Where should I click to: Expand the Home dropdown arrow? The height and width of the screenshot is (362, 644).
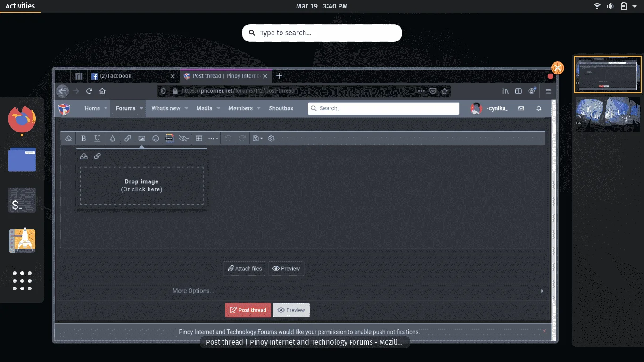pos(106,108)
